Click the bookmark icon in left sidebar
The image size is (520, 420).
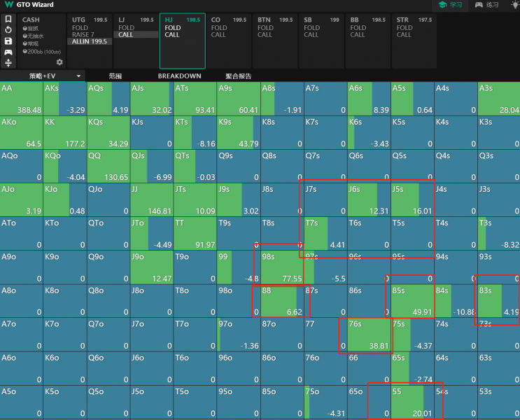point(8,19)
